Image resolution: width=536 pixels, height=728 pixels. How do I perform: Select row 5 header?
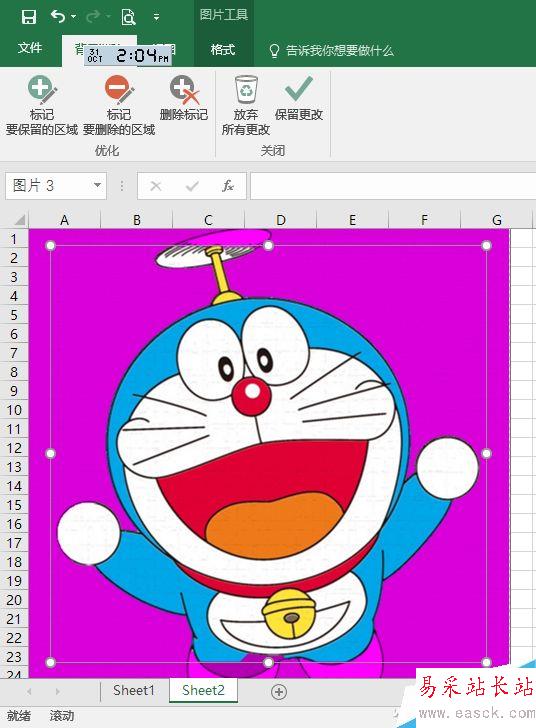(x=14, y=315)
